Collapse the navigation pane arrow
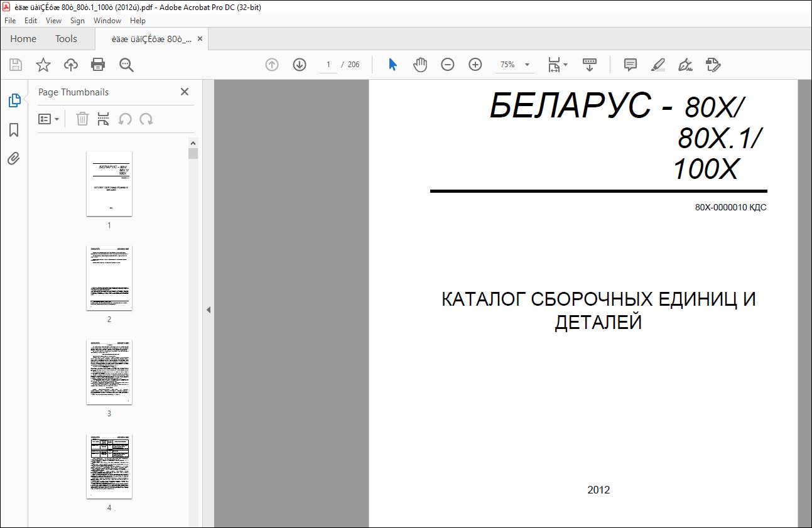The width and height of the screenshot is (812, 528). [208, 310]
